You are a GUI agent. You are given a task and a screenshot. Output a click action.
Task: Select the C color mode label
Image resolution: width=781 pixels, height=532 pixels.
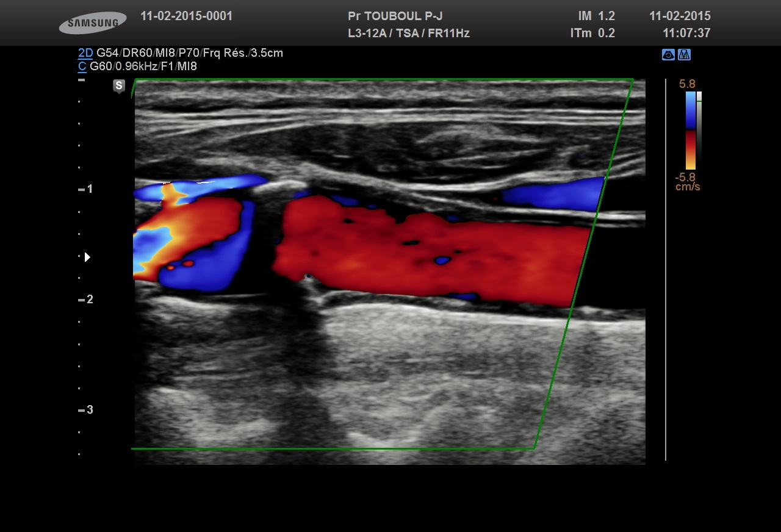click(82, 66)
